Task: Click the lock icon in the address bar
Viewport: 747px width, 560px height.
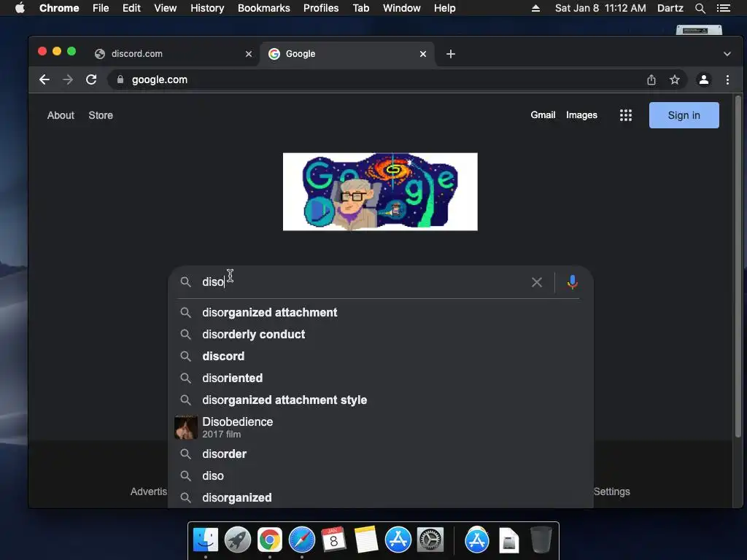Action: coord(120,79)
